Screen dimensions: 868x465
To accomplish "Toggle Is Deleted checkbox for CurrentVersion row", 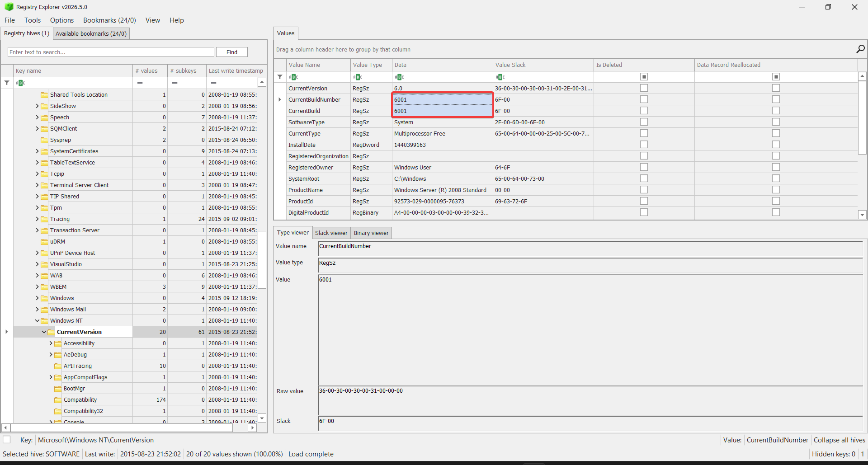I will 644,88.
